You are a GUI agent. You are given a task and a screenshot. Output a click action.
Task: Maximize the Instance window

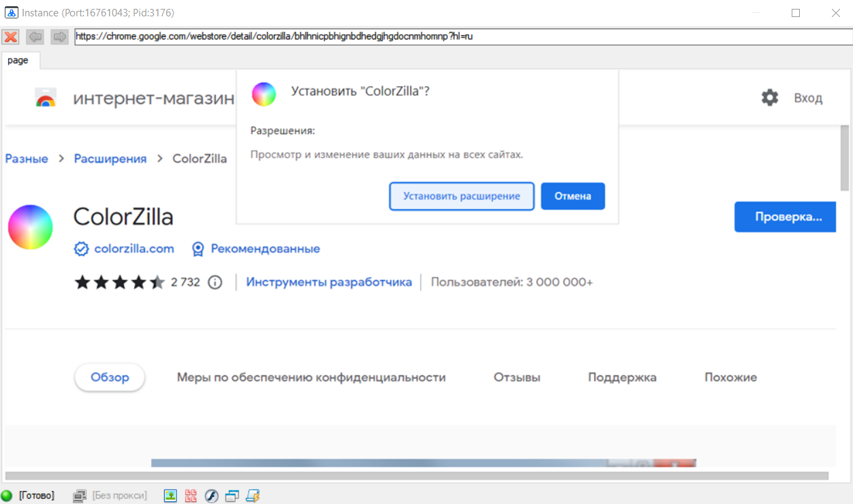pyautogui.click(x=796, y=12)
